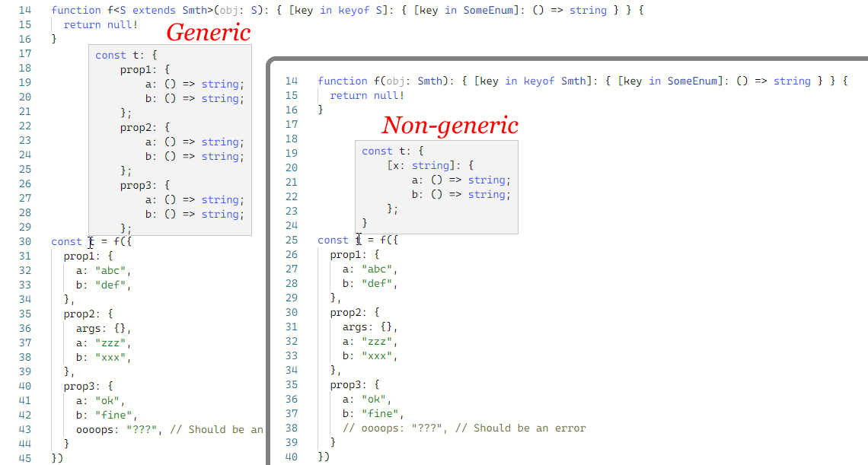Click line number 16 in the Generic editor

[x=25, y=39]
